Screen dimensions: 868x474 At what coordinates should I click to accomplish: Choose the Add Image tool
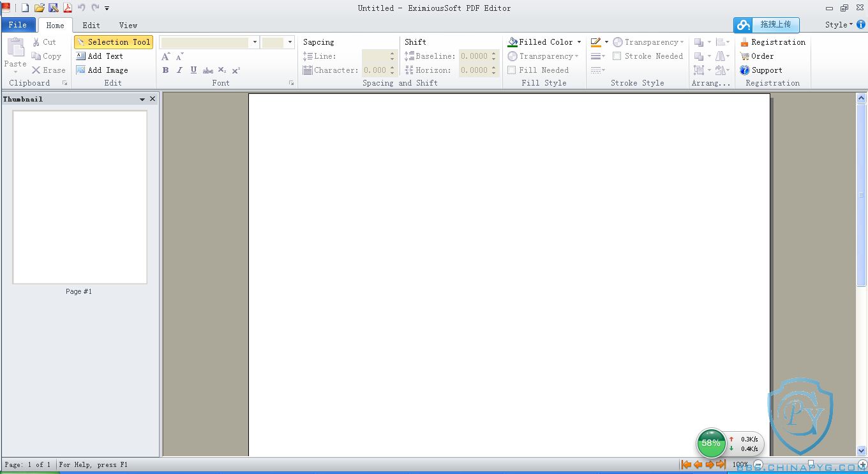click(102, 70)
